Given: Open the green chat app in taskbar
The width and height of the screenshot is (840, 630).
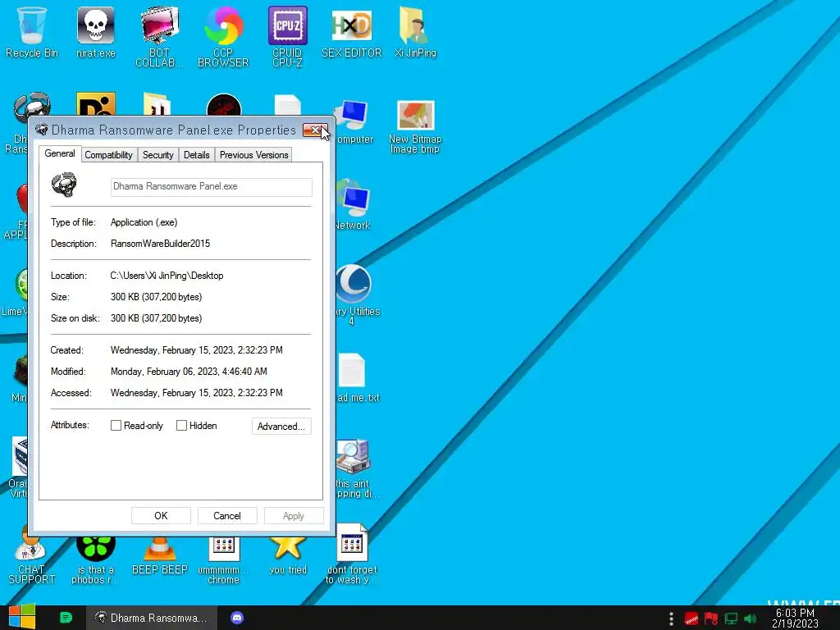Looking at the screenshot, I should click(66, 618).
